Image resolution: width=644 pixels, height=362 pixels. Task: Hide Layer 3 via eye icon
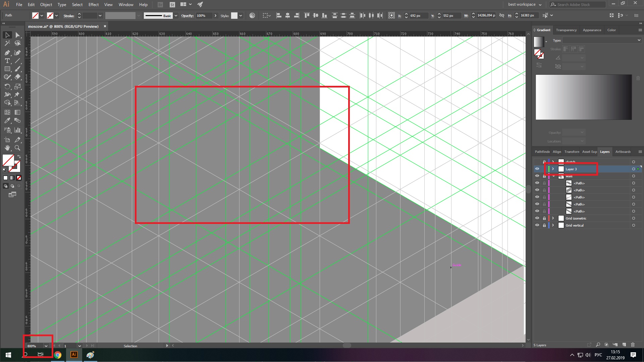pos(537,169)
